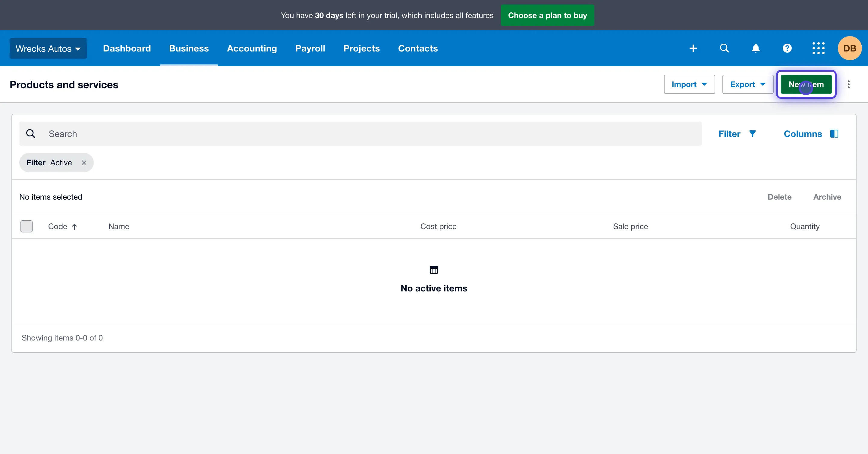Viewport: 868px width, 454px height.
Task: Expand the Wrecks Autos organisation menu
Action: pos(48,48)
